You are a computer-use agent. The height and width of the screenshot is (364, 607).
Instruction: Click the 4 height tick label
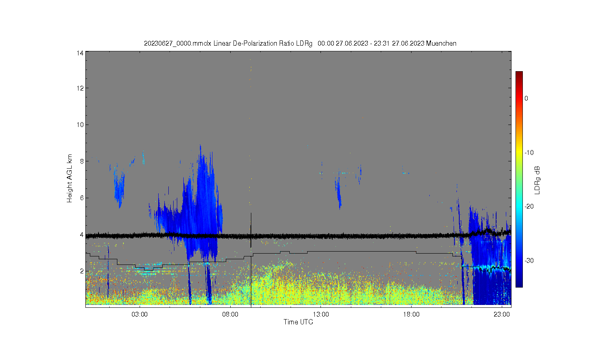[x=82, y=235]
